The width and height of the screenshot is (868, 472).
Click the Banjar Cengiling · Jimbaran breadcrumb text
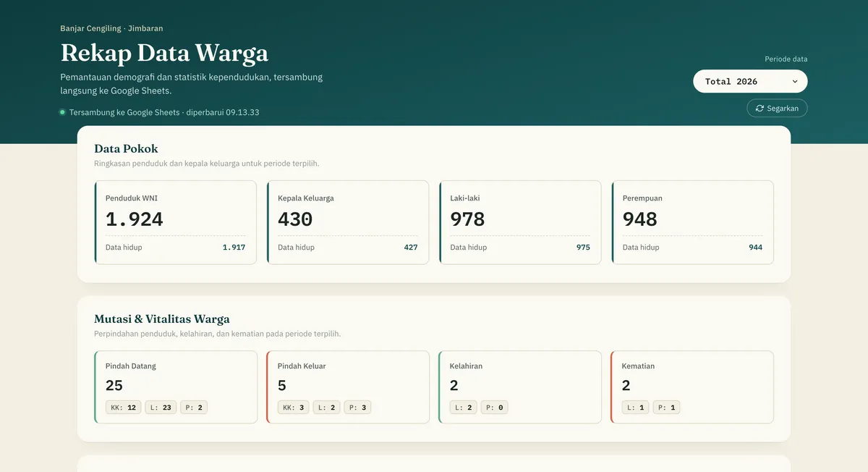[x=111, y=28]
